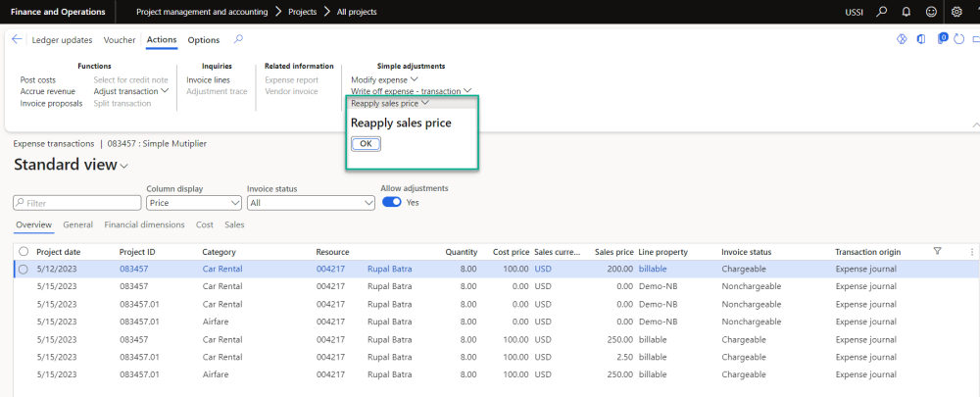
Task: Open the settings gear
Action: coord(956,12)
